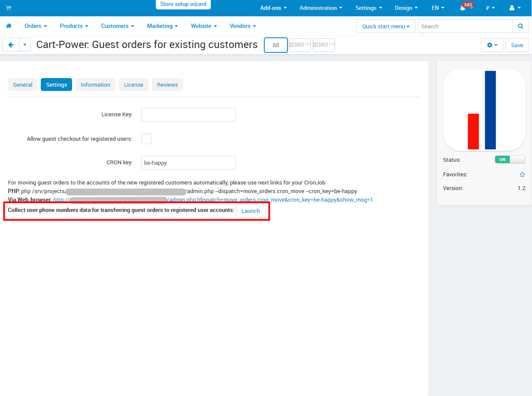Screen dimensions: 532x396
Task: Open the gear actions menu
Action: pyautogui.click(x=492, y=45)
